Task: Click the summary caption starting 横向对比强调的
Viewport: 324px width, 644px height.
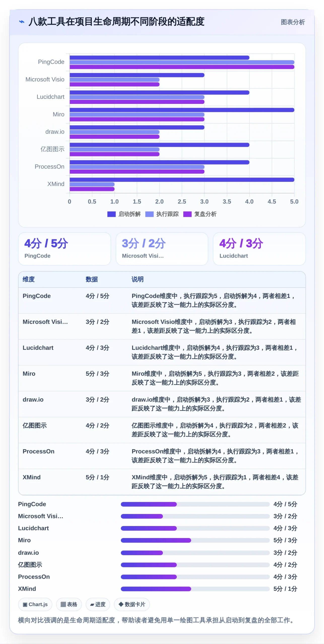Action: point(157,620)
